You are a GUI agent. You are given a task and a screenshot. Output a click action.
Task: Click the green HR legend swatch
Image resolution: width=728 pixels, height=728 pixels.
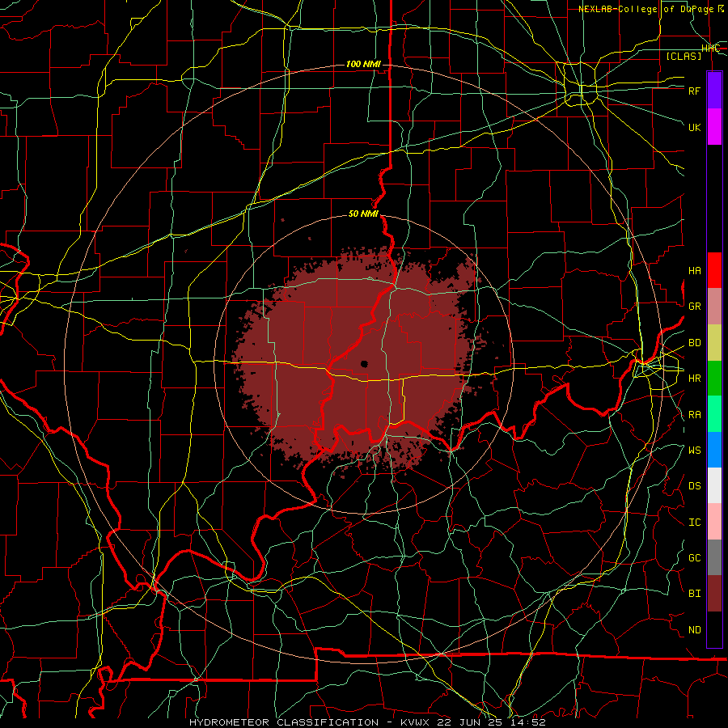tap(714, 379)
